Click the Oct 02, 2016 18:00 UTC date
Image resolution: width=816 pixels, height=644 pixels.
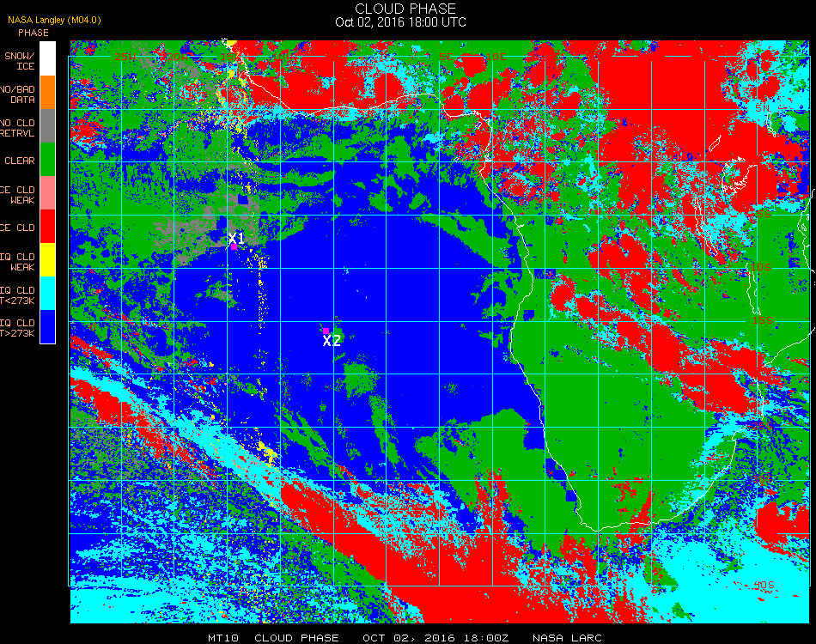click(401, 22)
